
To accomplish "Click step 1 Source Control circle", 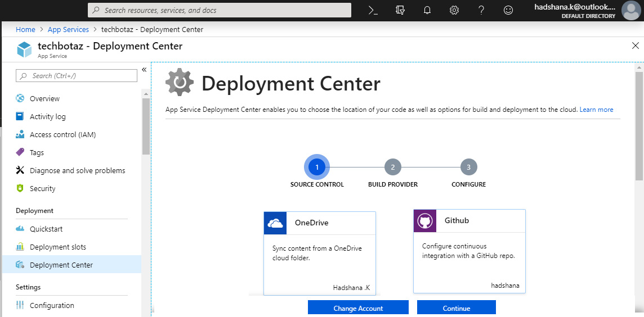I will 317,167.
